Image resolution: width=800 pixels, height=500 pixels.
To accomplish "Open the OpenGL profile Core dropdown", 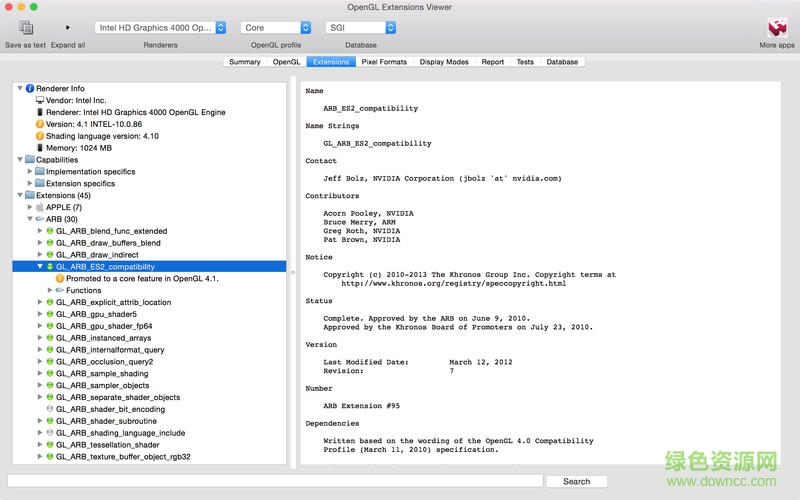I will [x=276, y=28].
